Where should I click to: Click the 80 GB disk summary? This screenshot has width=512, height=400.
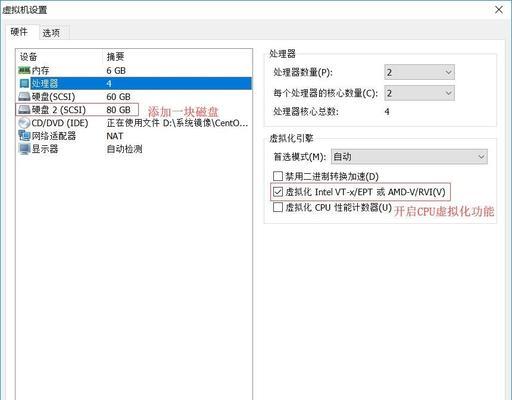pyautogui.click(x=118, y=110)
